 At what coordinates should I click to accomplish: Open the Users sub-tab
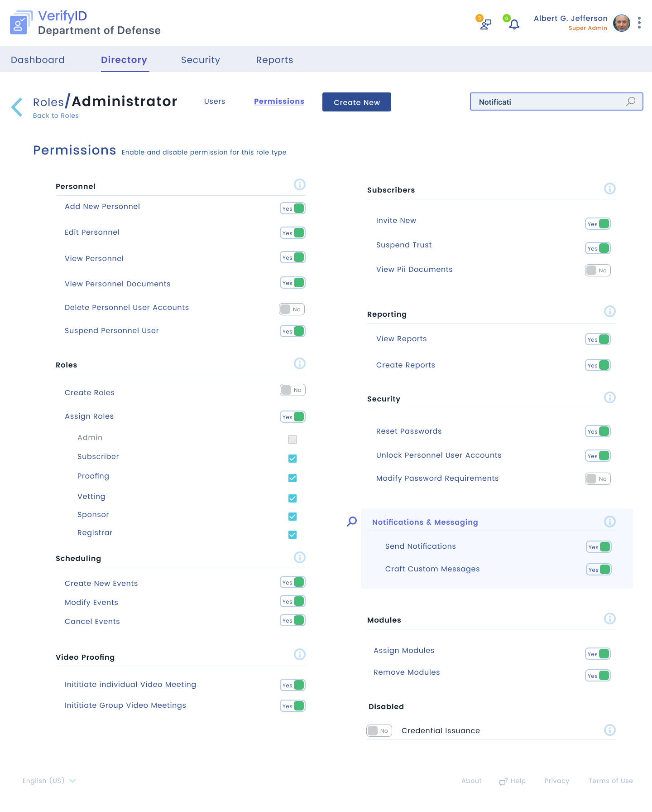point(215,101)
